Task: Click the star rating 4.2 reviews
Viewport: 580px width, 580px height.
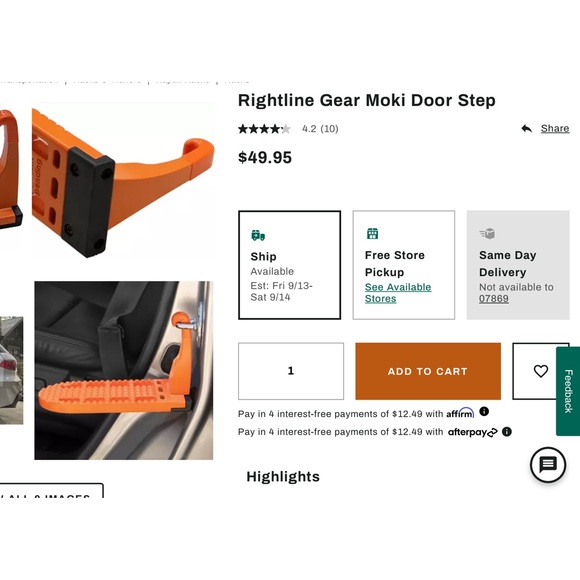Action: (x=288, y=129)
